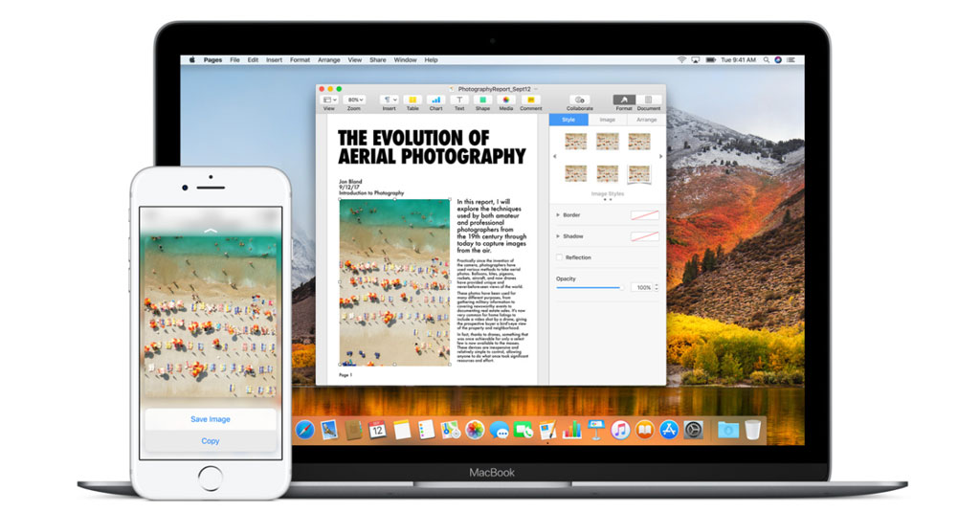Screen dimensions: 980x512
Task: Open the yellow Notes app in Dock
Action: coord(402,430)
